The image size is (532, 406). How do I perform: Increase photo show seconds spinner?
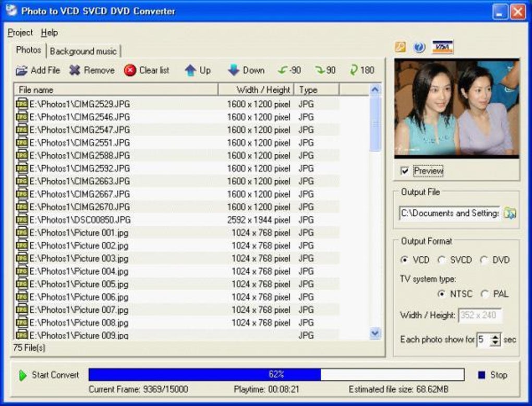click(495, 337)
